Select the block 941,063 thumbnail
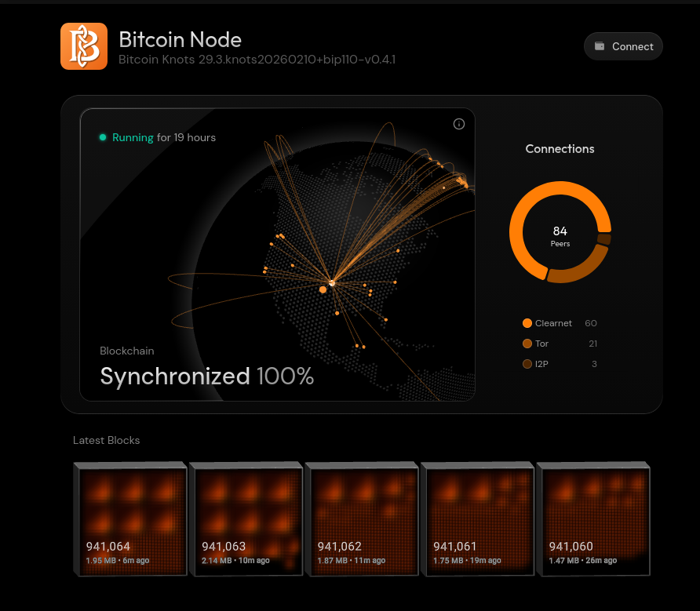 [x=246, y=518]
